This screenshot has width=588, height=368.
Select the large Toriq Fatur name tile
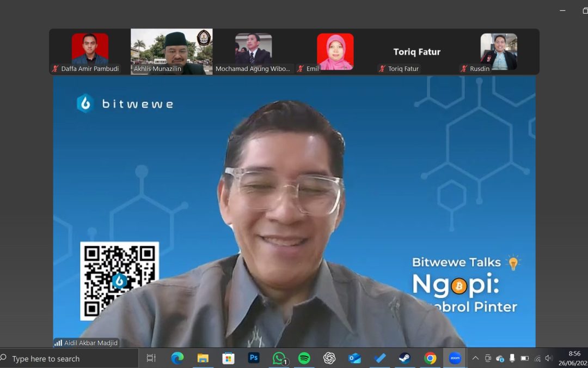(x=416, y=52)
